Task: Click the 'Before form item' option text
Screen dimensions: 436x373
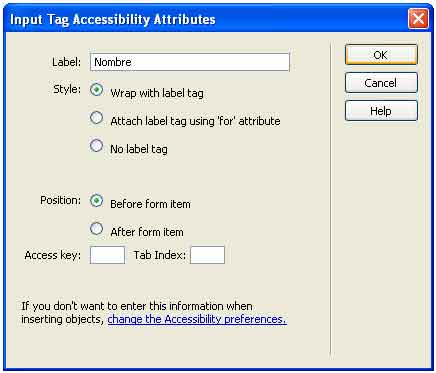Action: (x=150, y=204)
